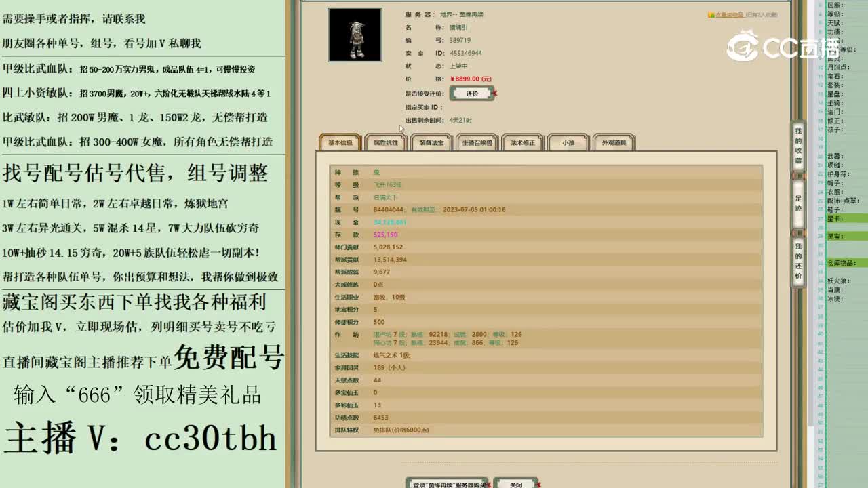
Task: Click the 生活技能 炼气之术 text
Action: coord(392,355)
